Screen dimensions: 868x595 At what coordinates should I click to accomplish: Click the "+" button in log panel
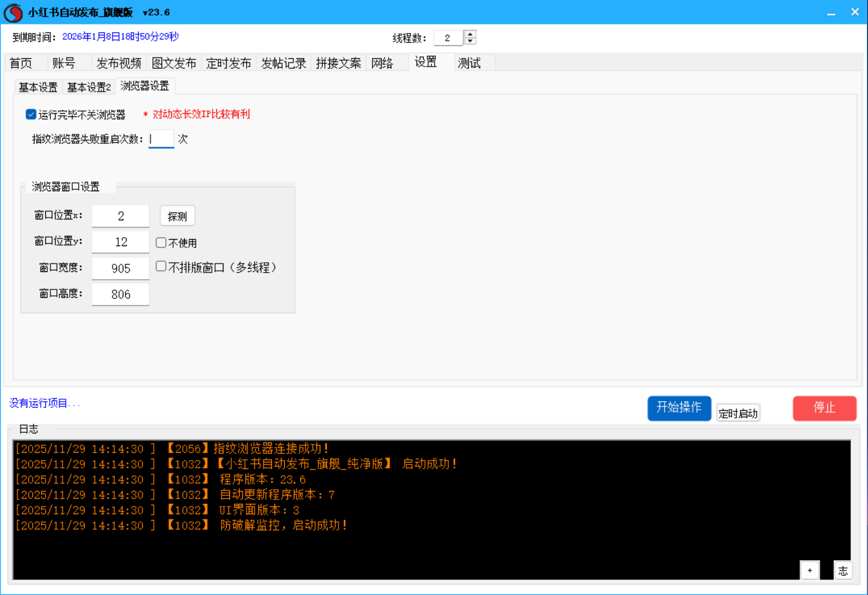[x=809, y=570]
